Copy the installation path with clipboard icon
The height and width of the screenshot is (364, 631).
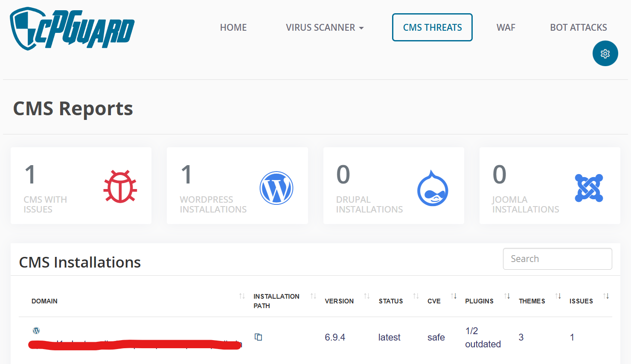(x=258, y=337)
